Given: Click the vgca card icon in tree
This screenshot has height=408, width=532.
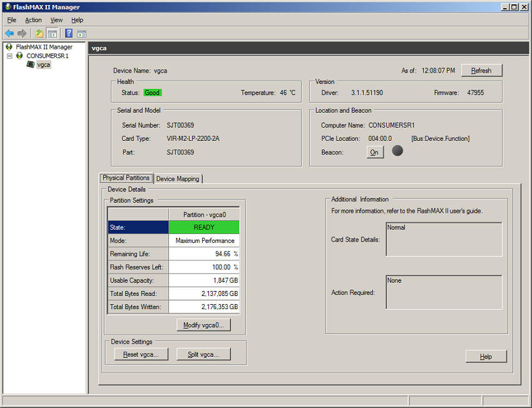Looking at the screenshot, I should click(31, 64).
